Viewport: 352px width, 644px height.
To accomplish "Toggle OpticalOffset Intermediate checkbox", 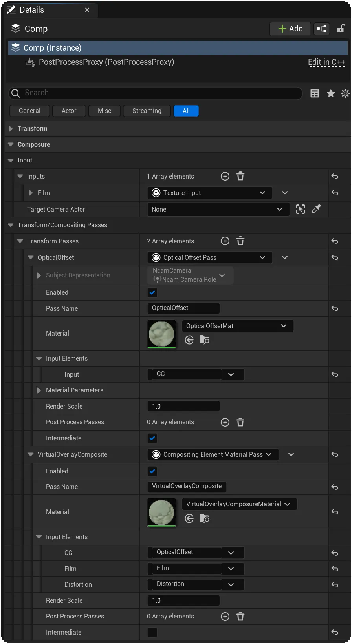I will click(152, 438).
